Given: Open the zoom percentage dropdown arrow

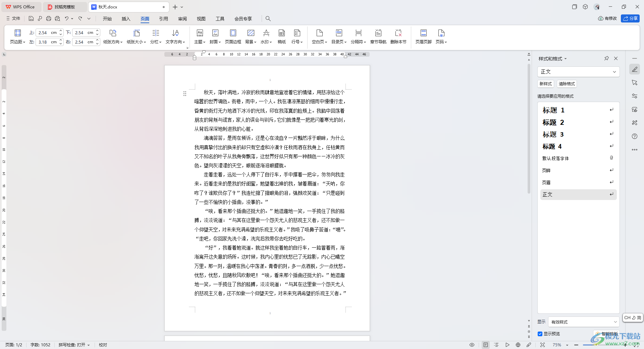Looking at the screenshot, I should pos(567,345).
